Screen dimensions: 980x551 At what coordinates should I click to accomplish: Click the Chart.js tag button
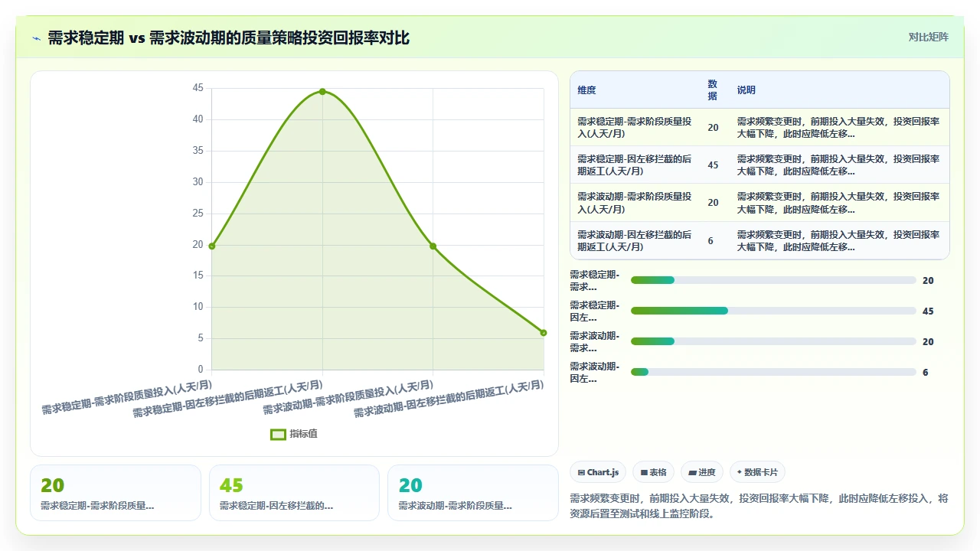599,472
